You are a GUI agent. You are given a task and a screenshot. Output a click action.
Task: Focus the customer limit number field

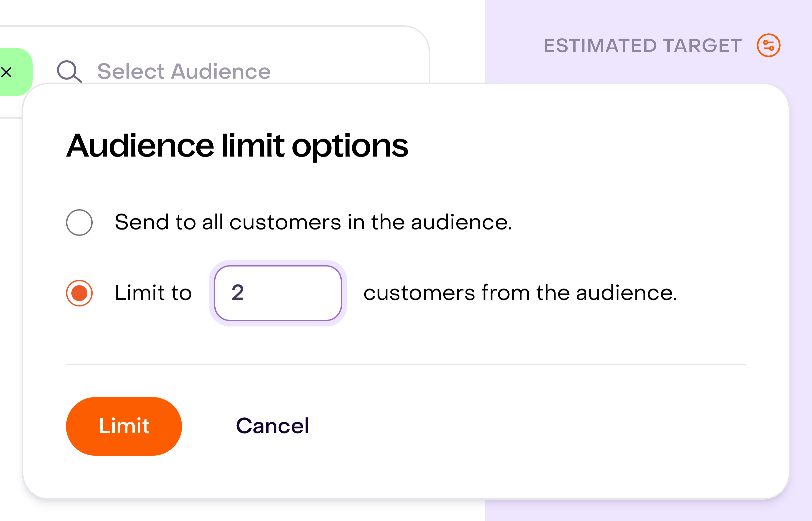point(278,293)
